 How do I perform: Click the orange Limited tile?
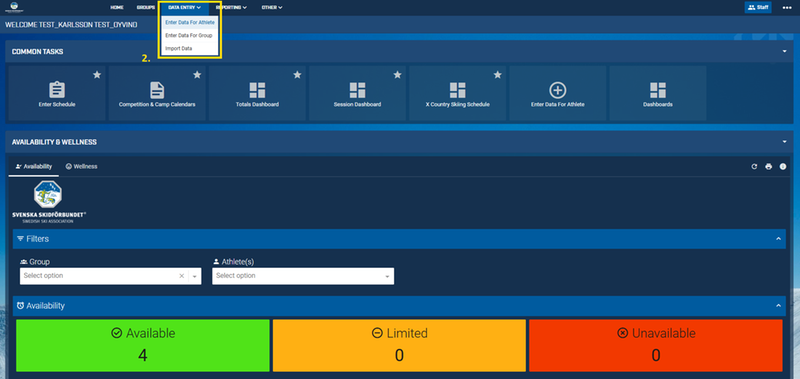[399, 345]
